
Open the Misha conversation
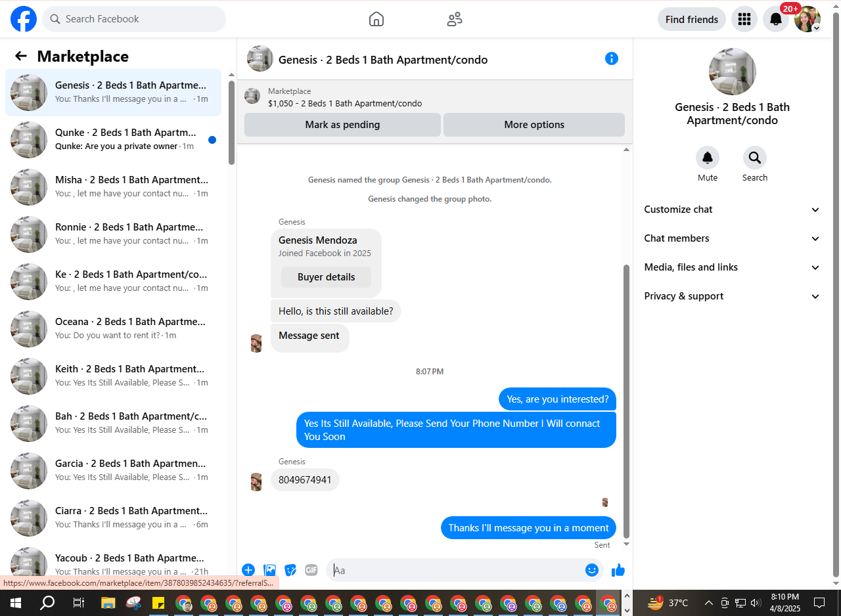[x=113, y=187]
